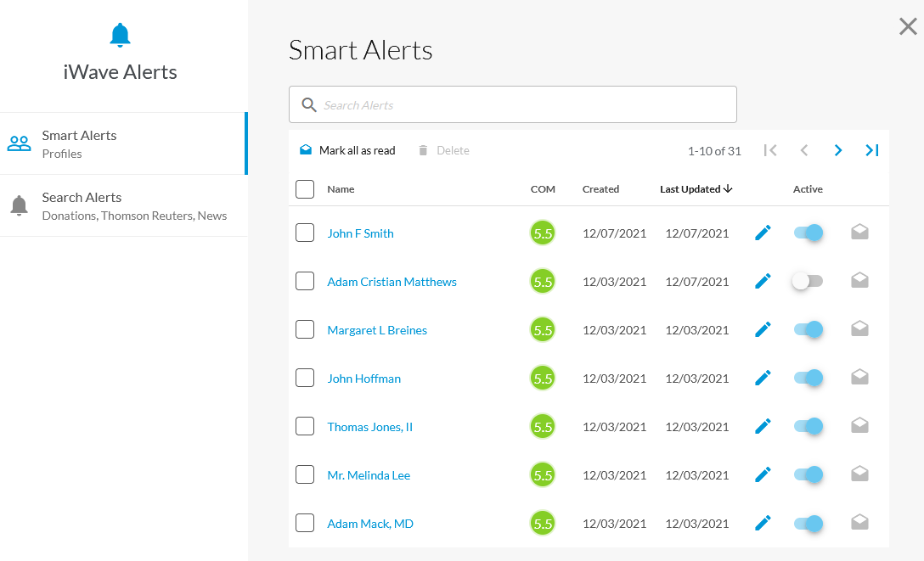Edit John F Smith's alert with the pencil icon
This screenshot has width=924, height=561.
point(763,232)
